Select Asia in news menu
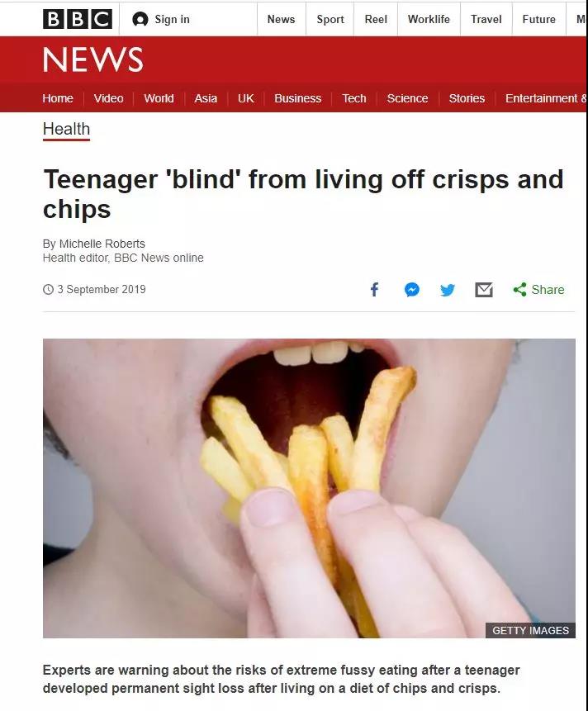Viewport: 588px width, 711px height. click(206, 98)
